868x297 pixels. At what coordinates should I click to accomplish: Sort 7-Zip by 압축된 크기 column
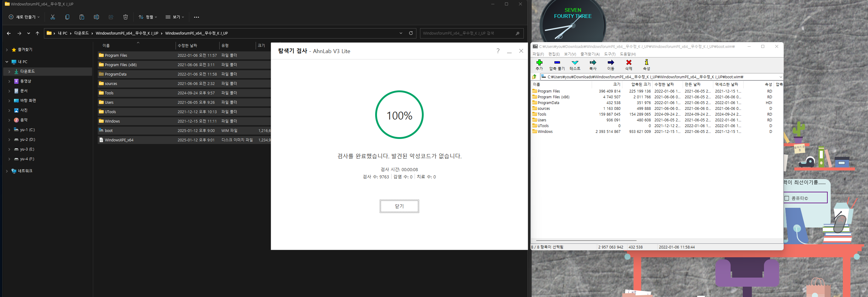(x=637, y=84)
